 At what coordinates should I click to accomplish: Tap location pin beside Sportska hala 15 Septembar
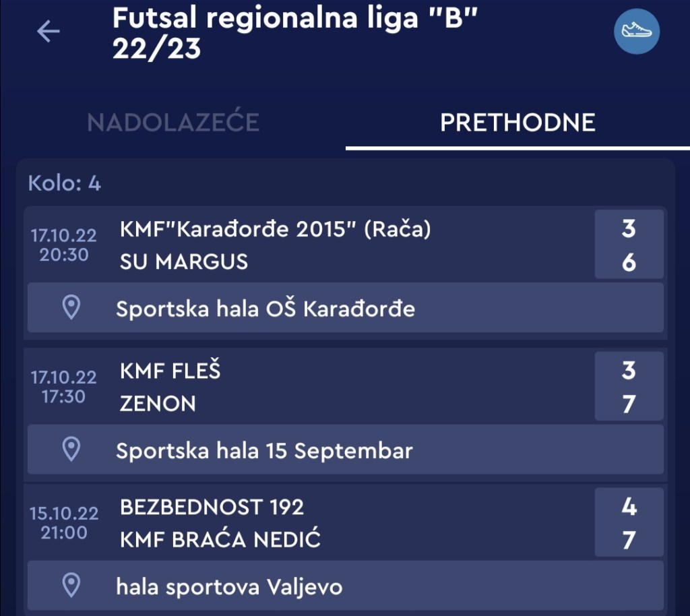[71, 450]
